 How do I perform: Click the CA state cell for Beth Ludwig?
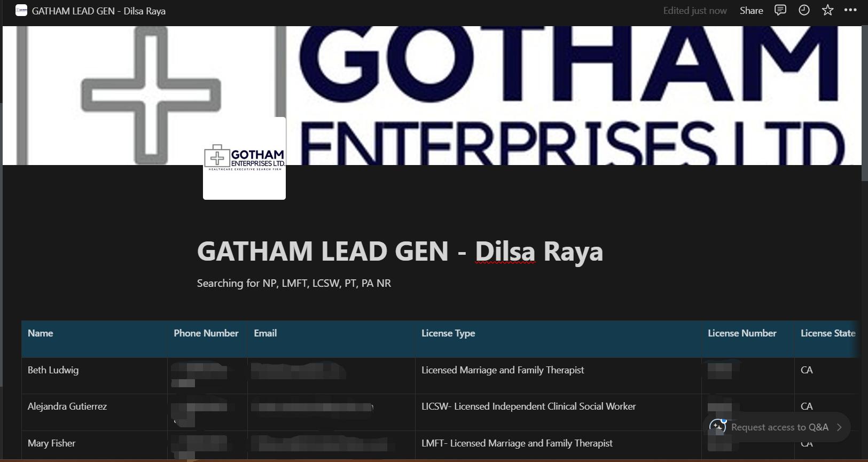click(827, 375)
